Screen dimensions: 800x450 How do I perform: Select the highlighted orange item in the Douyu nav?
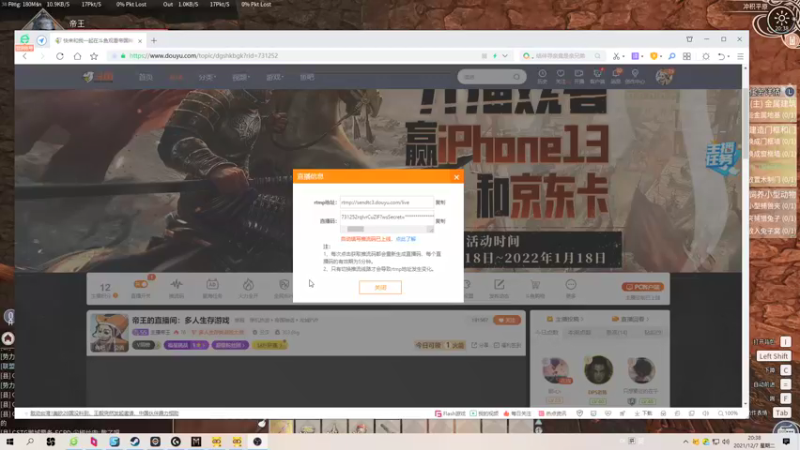pyautogui.click(x=176, y=78)
